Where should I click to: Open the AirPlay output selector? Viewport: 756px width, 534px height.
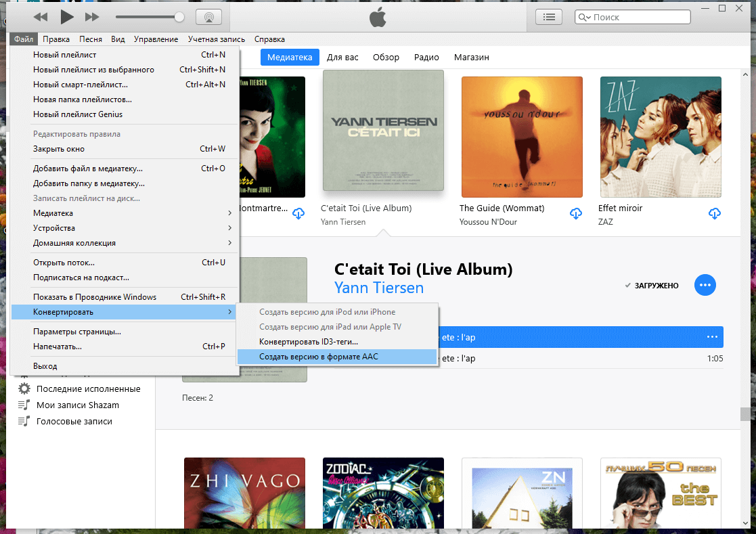tap(208, 17)
